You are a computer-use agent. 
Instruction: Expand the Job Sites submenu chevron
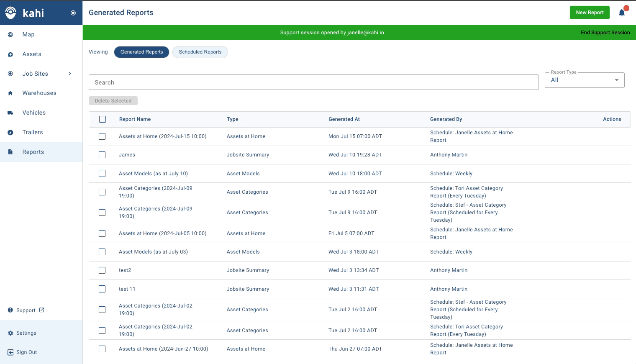click(x=70, y=74)
